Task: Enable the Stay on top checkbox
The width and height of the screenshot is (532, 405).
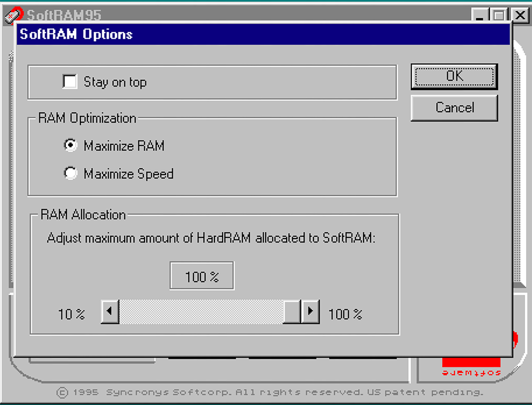Action: (70, 81)
